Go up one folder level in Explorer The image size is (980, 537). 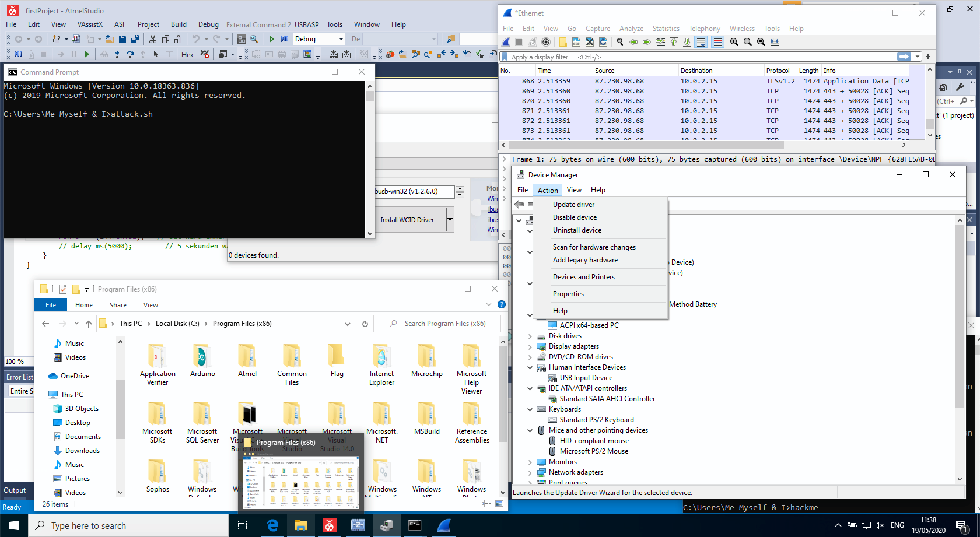coord(89,324)
